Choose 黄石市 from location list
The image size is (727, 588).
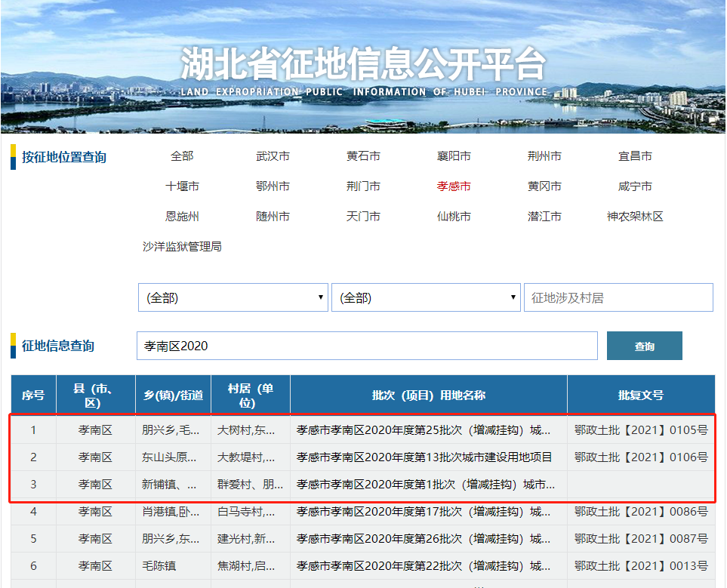pos(363,156)
